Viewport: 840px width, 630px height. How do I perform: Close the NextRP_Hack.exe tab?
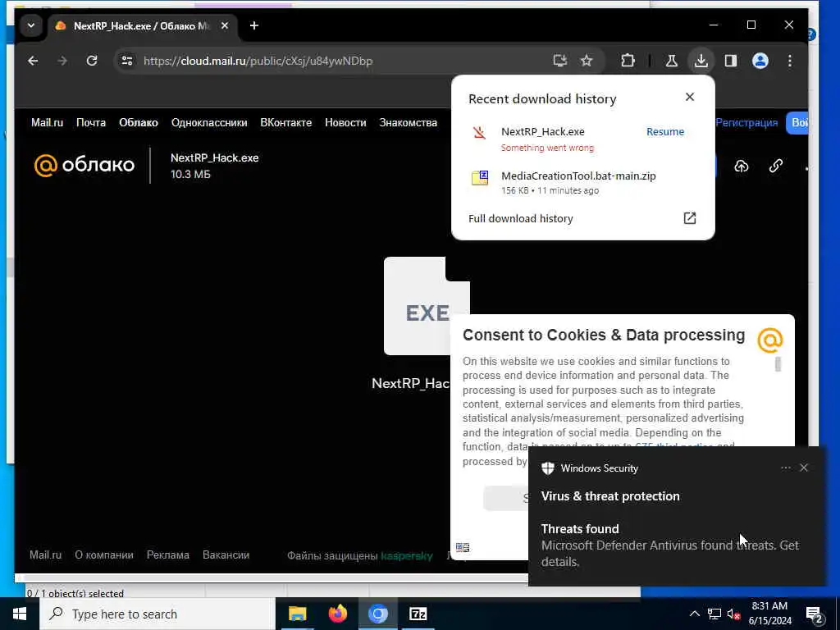pyautogui.click(x=225, y=25)
